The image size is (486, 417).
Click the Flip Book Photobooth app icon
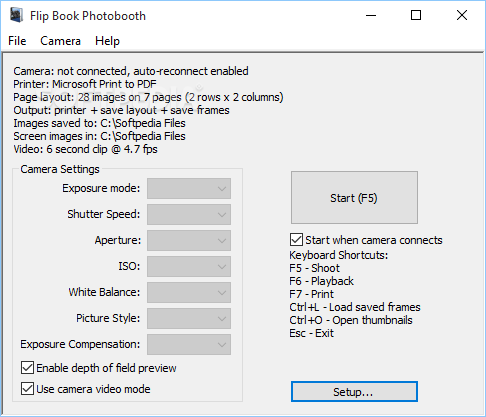16,15
